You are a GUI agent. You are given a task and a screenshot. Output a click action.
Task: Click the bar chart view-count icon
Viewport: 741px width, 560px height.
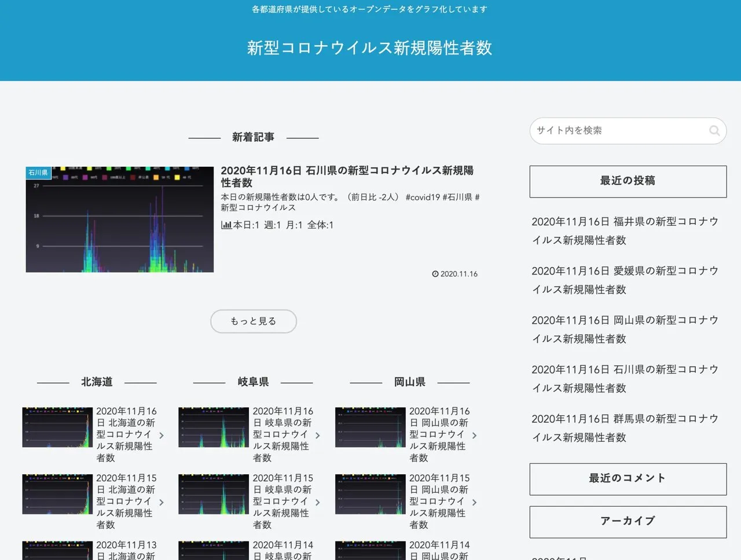pos(226,225)
